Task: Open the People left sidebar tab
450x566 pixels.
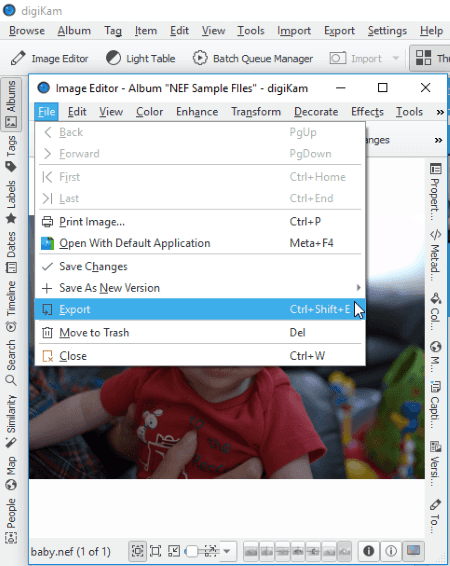Action: [11, 521]
